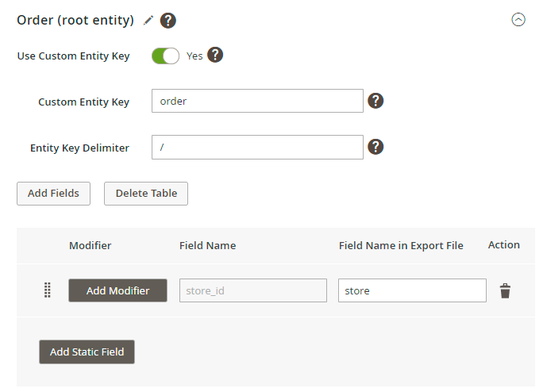Click the Action column header
The height and width of the screenshot is (392, 543).
[504, 245]
